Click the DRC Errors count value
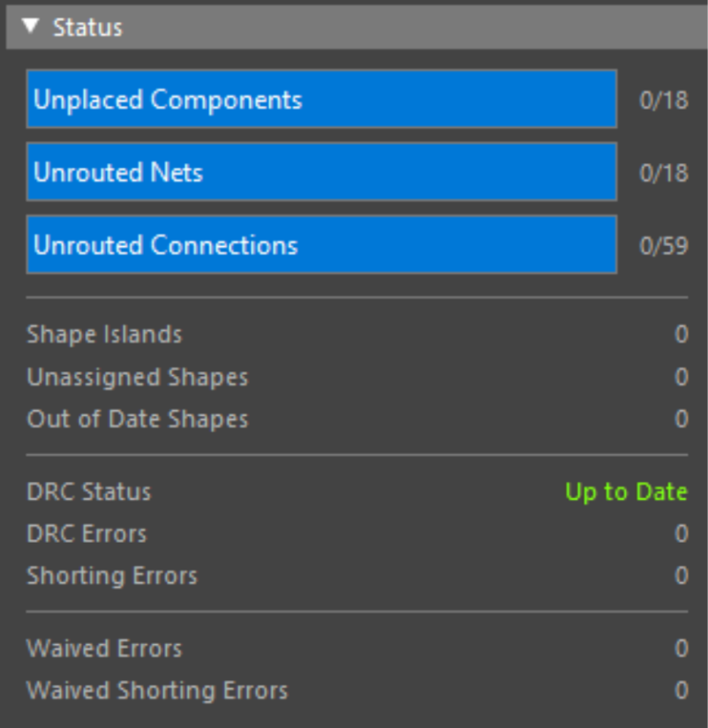708x728 pixels. click(x=681, y=534)
